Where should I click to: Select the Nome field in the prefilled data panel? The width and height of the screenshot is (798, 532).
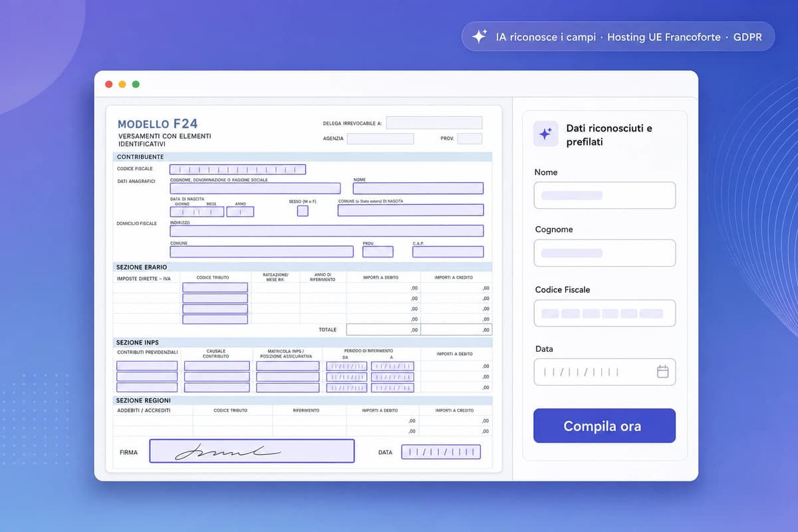tap(604, 196)
